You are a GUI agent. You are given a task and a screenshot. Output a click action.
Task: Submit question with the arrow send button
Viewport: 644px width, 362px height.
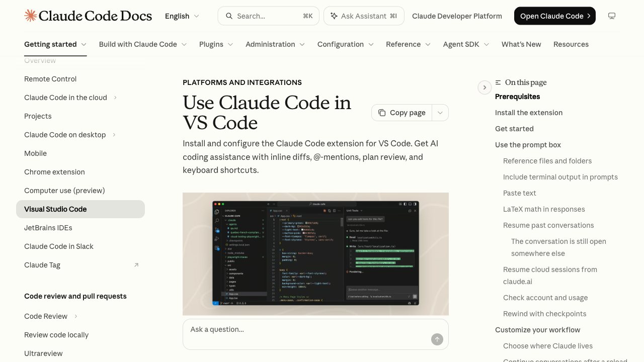437,339
